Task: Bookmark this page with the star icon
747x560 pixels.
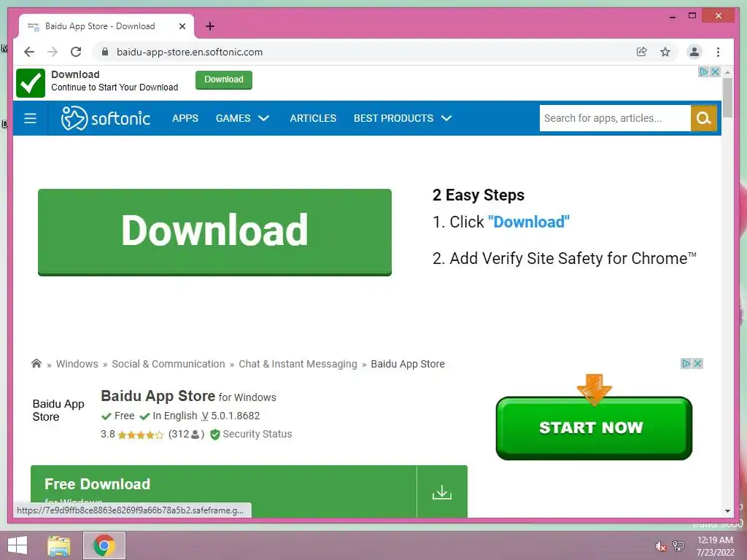Action: point(665,52)
